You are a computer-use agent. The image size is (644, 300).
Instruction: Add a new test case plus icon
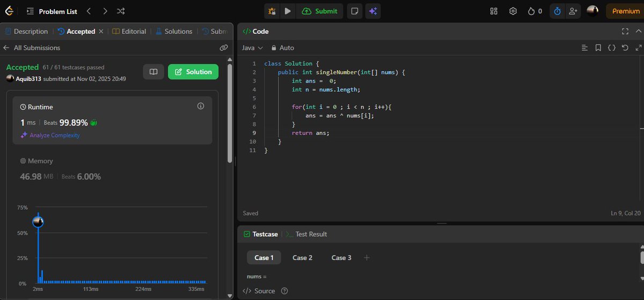pos(367,258)
